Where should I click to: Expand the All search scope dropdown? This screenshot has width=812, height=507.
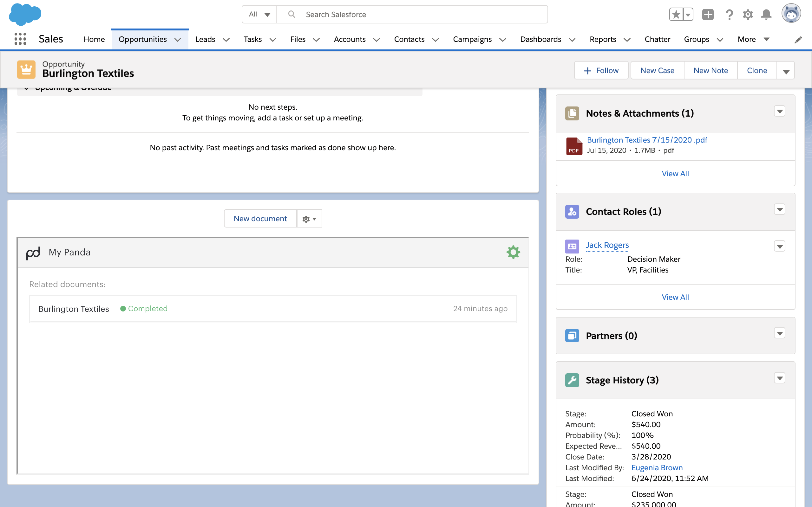pos(259,14)
